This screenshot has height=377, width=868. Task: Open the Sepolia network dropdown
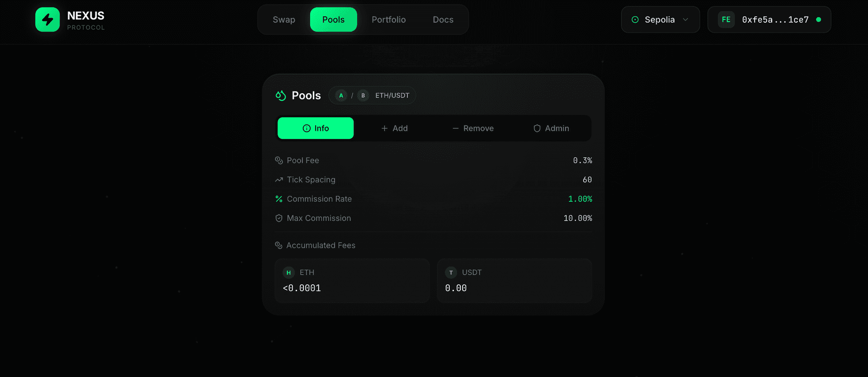[x=660, y=19]
